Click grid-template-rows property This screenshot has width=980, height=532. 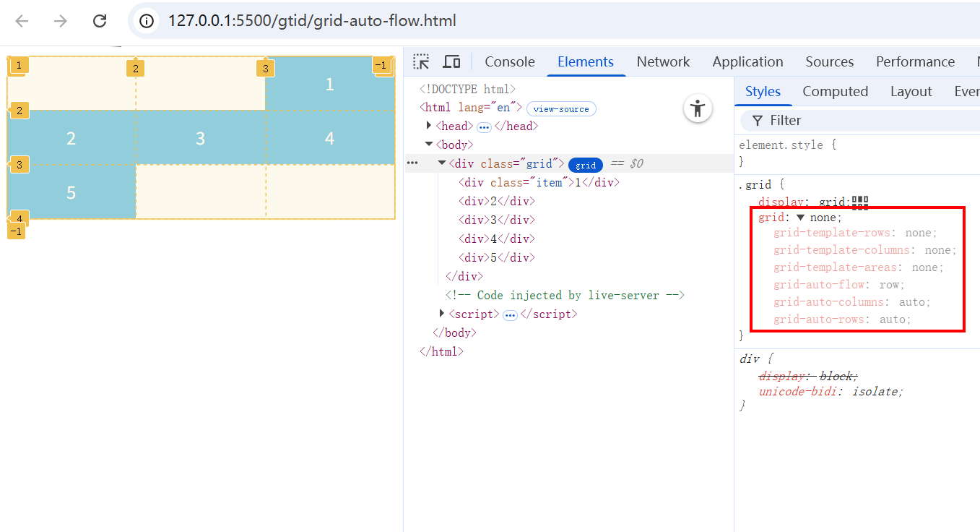[x=831, y=233]
